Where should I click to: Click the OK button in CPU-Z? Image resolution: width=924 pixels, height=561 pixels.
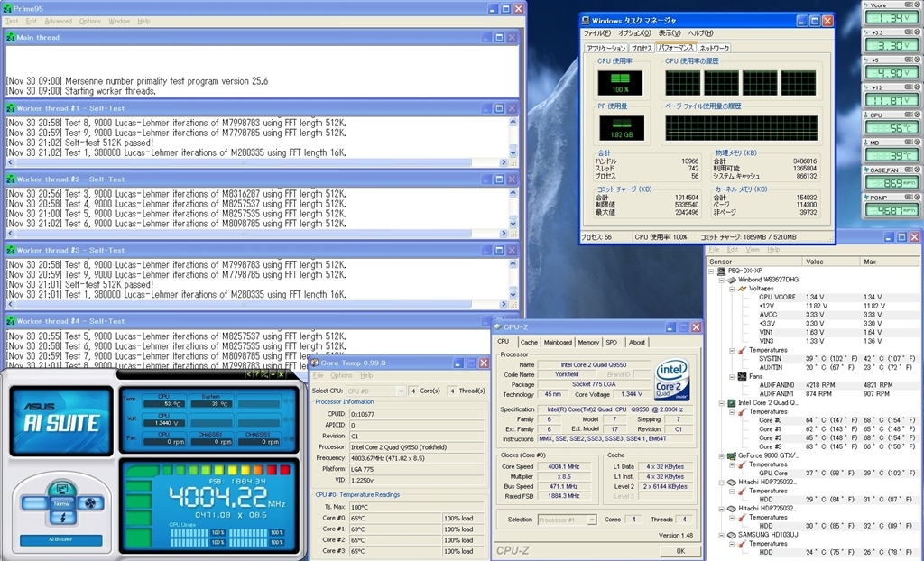click(680, 551)
